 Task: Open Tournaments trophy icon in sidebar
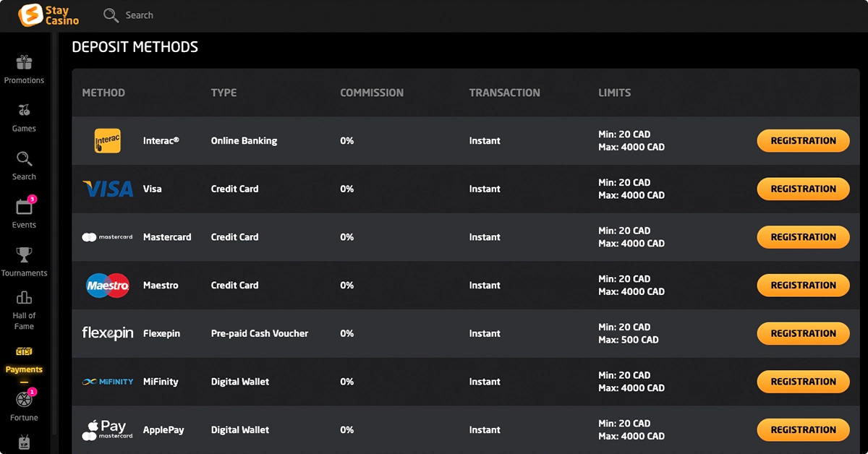tap(24, 254)
